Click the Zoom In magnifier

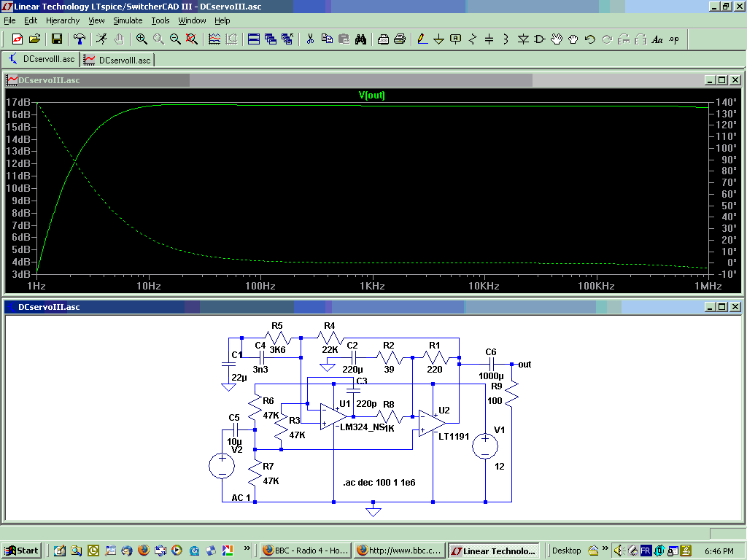(142, 39)
